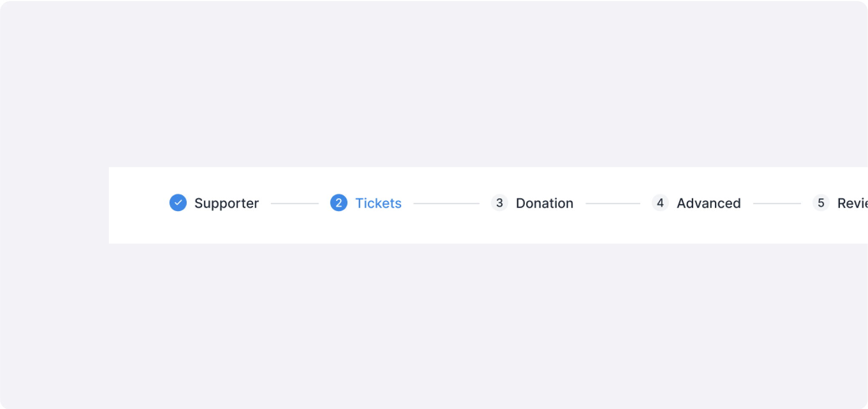868x409 pixels.
Task: Open the partially visible Review step label
Action: tap(852, 203)
